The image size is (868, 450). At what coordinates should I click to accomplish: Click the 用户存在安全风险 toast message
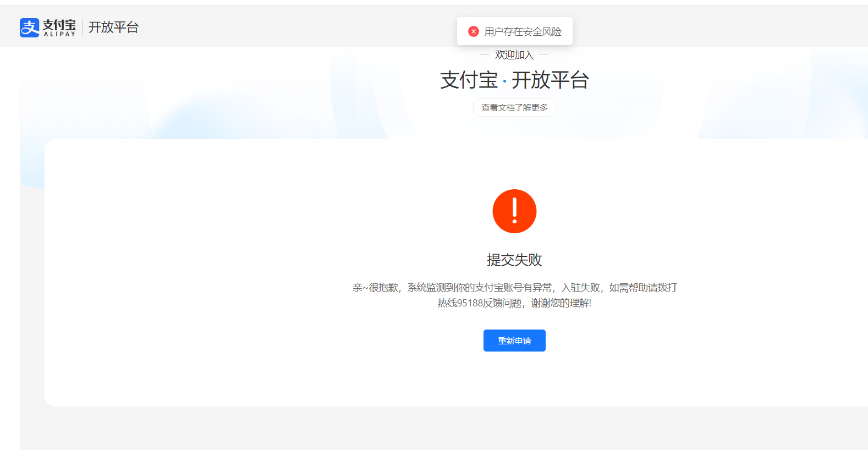523,32
